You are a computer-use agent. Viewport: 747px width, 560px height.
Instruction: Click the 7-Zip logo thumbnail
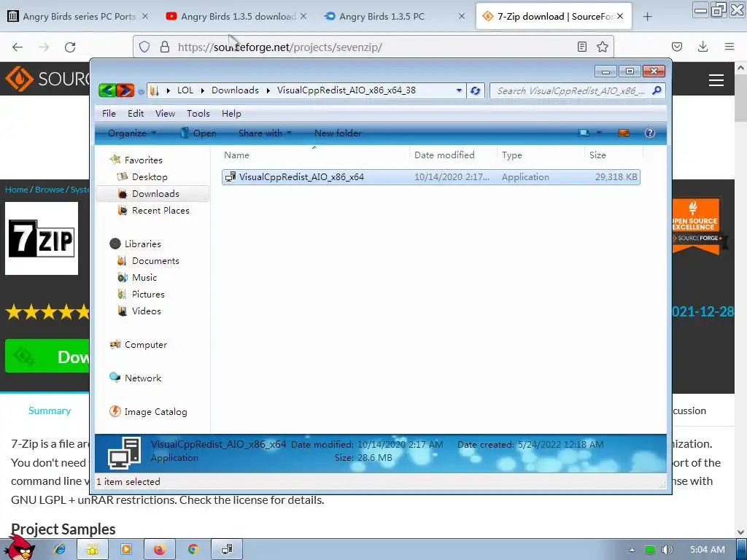point(42,238)
